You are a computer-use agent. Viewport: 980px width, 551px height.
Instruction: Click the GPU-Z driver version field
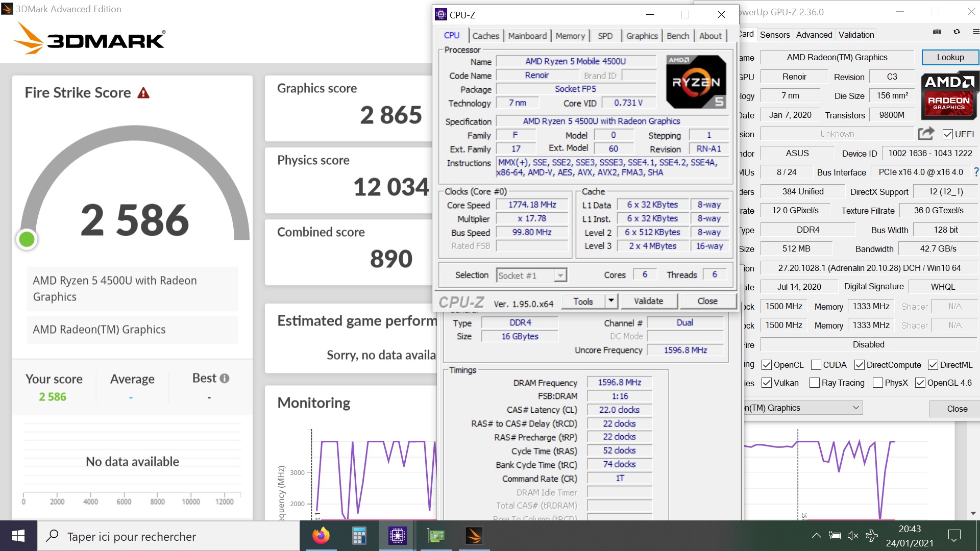[869, 268]
